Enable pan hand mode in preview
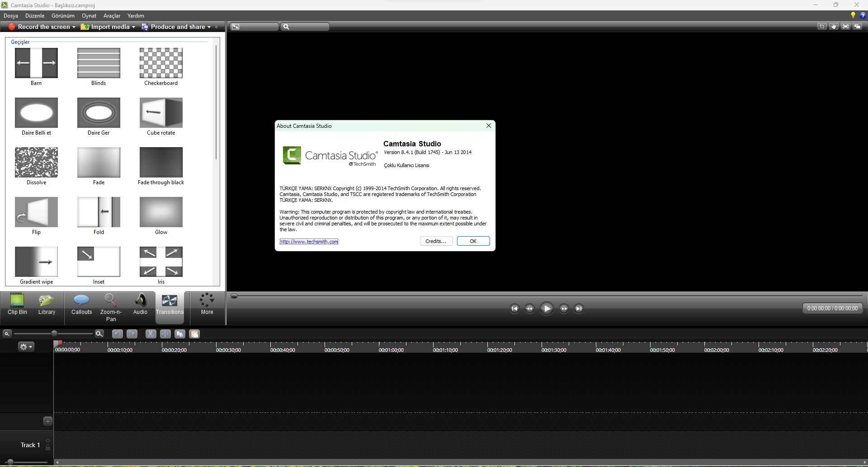This screenshot has height=467, width=868. 834,27
